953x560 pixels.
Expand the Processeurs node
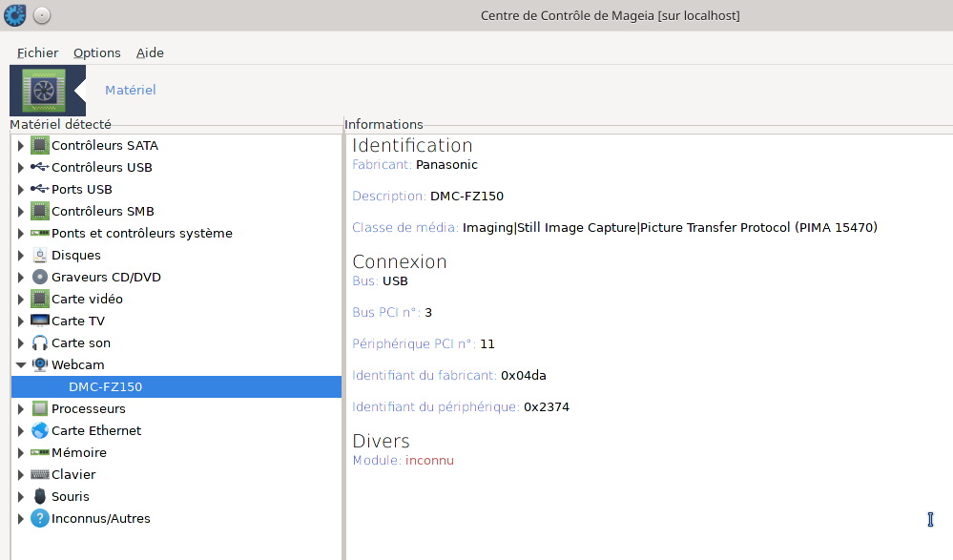[21, 408]
